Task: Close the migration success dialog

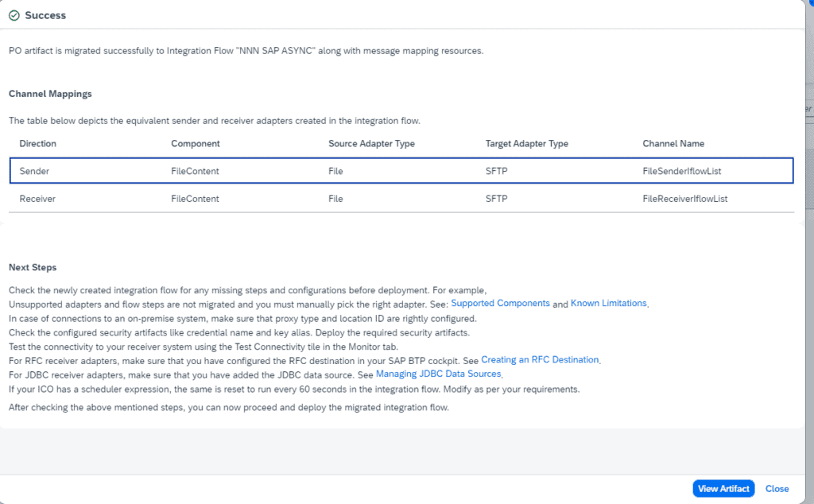Action: click(777, 488)
